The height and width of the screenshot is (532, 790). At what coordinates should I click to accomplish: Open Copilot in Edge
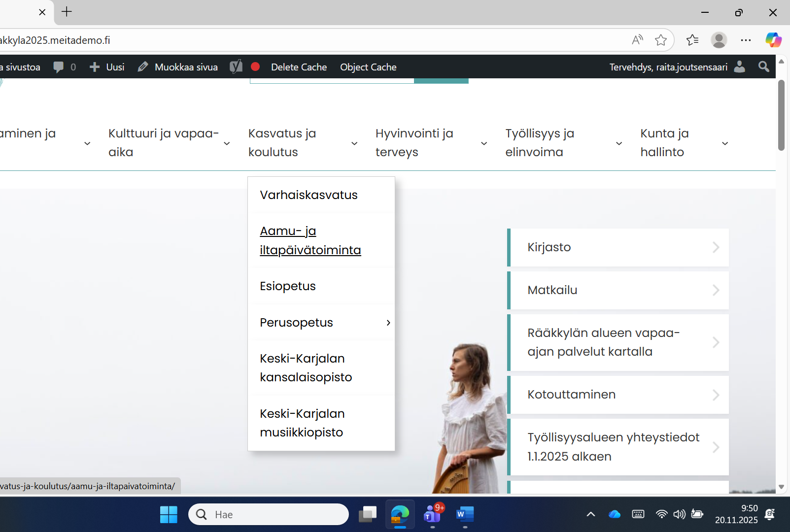tap(773, 40)
